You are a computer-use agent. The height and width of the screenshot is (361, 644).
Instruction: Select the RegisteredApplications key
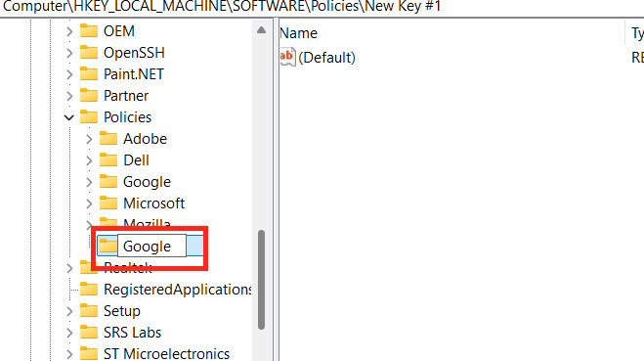178,290
